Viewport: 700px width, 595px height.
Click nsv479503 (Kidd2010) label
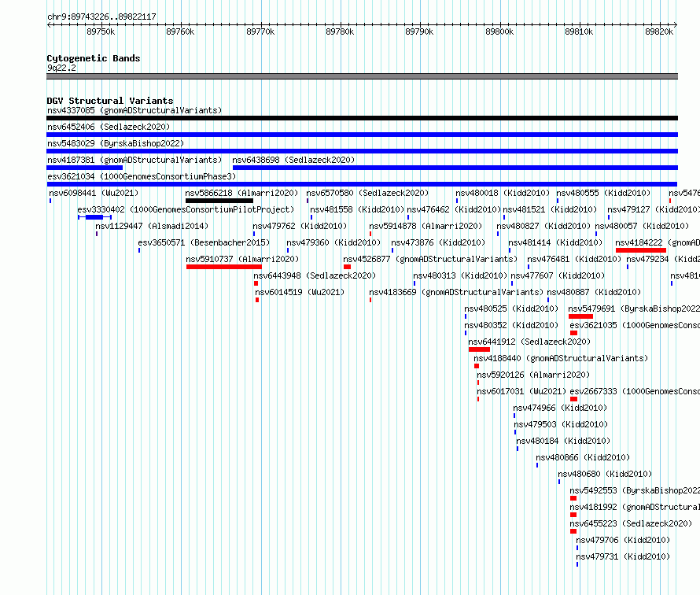coord(561,424)
